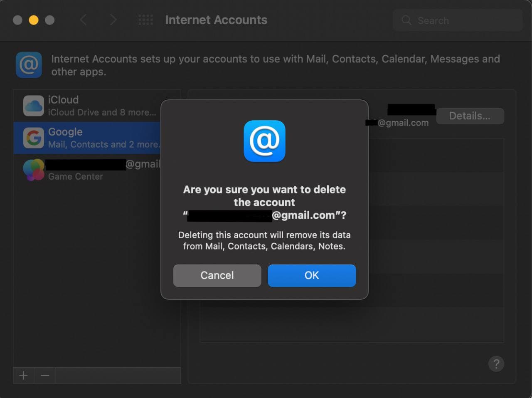Go forward with the right chevron
Image resolution: width=532 pixels, height=398 pixels.
113,20
